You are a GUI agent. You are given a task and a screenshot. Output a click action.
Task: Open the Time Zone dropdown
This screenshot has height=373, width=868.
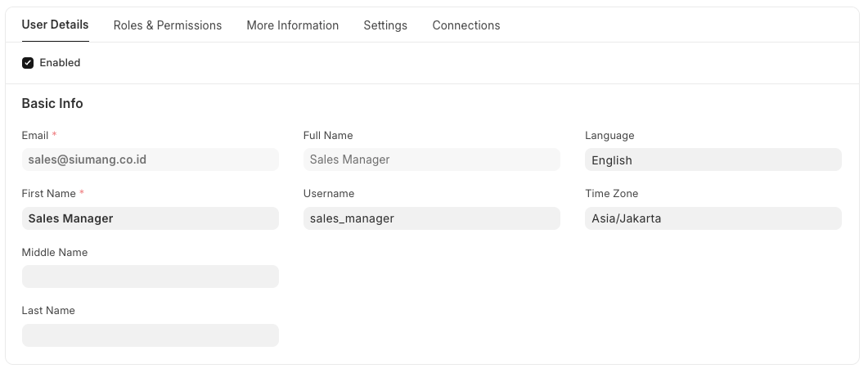click(713, 218)
